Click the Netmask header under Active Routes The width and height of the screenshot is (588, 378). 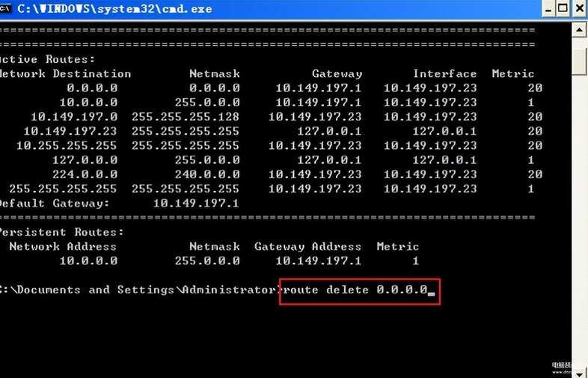point(215,73)
